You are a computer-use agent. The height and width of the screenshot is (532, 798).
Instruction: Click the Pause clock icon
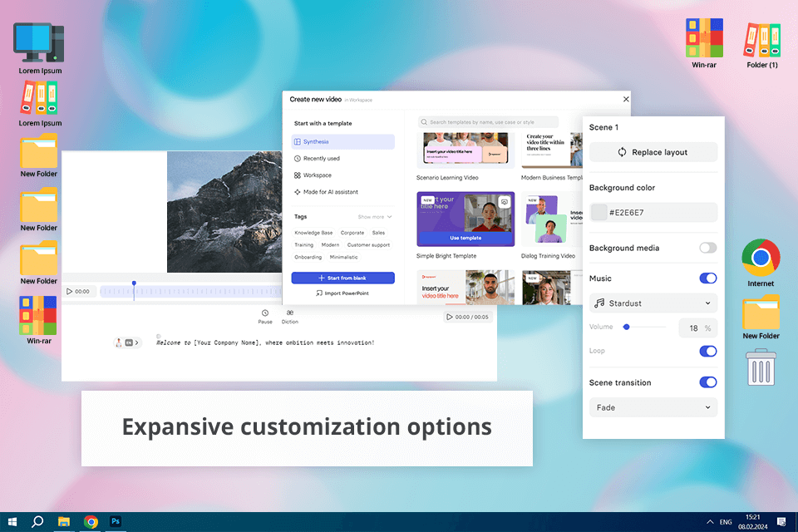[x=264, y=313]
